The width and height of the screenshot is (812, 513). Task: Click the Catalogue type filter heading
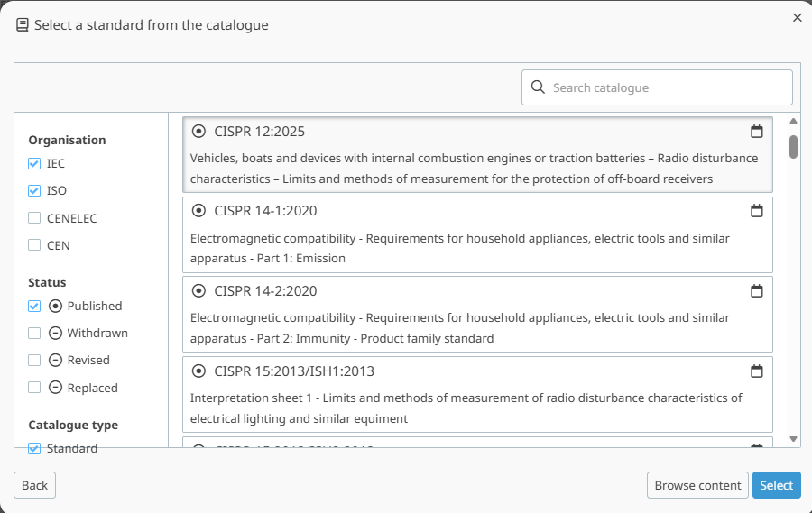tap(73, 425)
